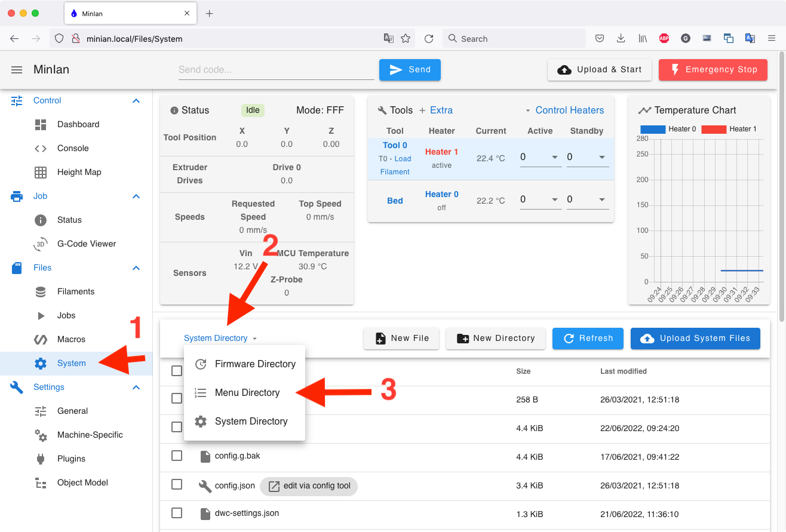Toggle the Heater 0 chart legend swatch

(653, 129)
